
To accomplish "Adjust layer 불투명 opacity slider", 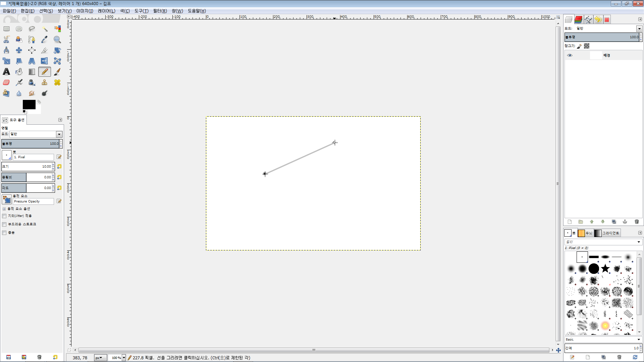I will click(602, 37).
